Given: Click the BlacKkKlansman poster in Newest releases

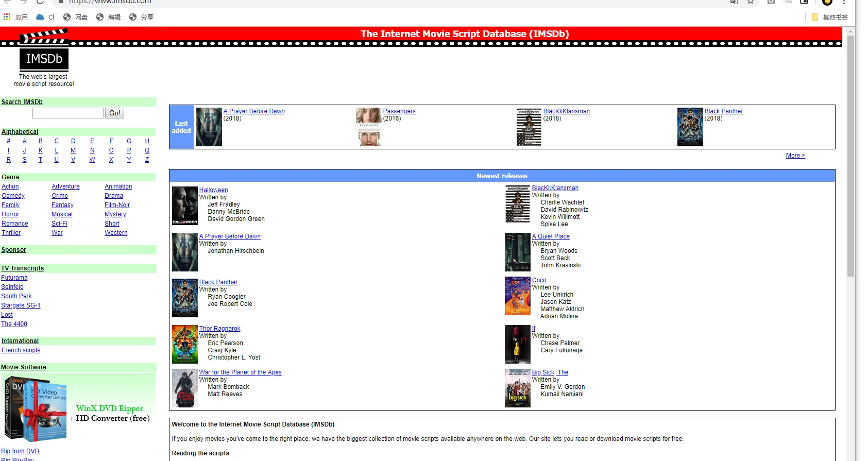Looking at the screenshot, I should (518, 204).
